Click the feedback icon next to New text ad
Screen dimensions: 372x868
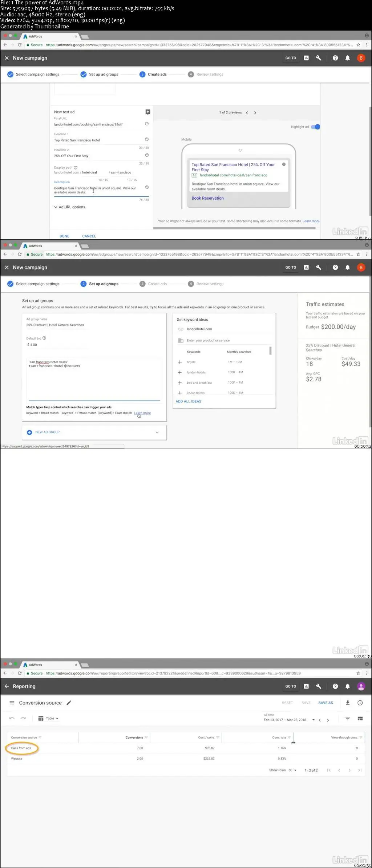(x=148, y=112)
